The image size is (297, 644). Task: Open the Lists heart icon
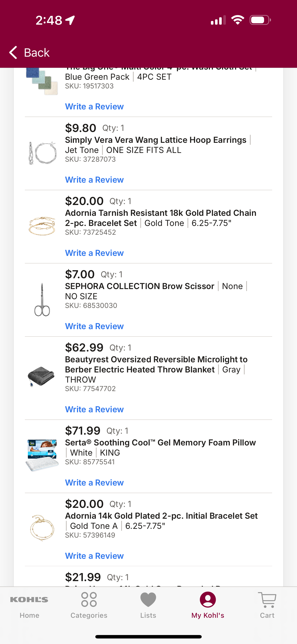pos(148,600)
